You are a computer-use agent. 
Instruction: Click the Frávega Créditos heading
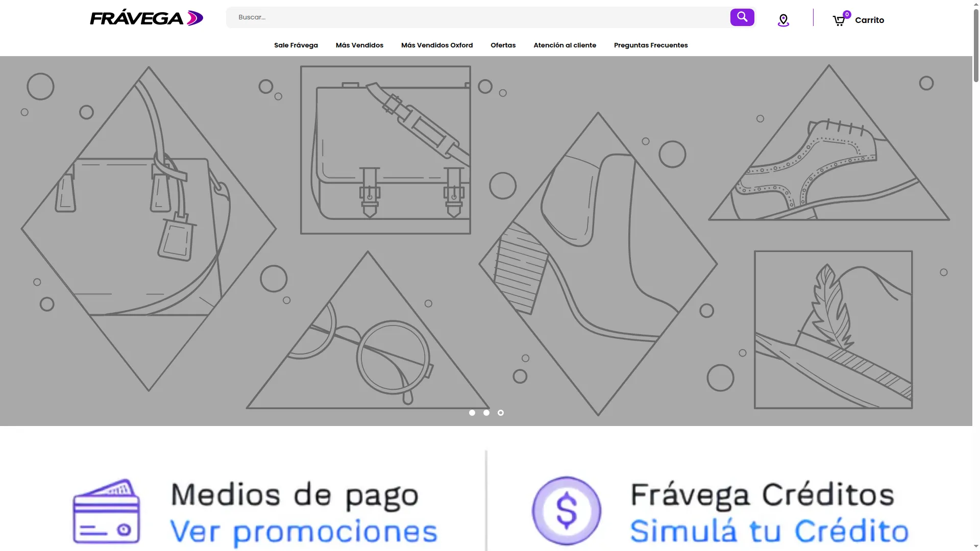click(763, 495)
